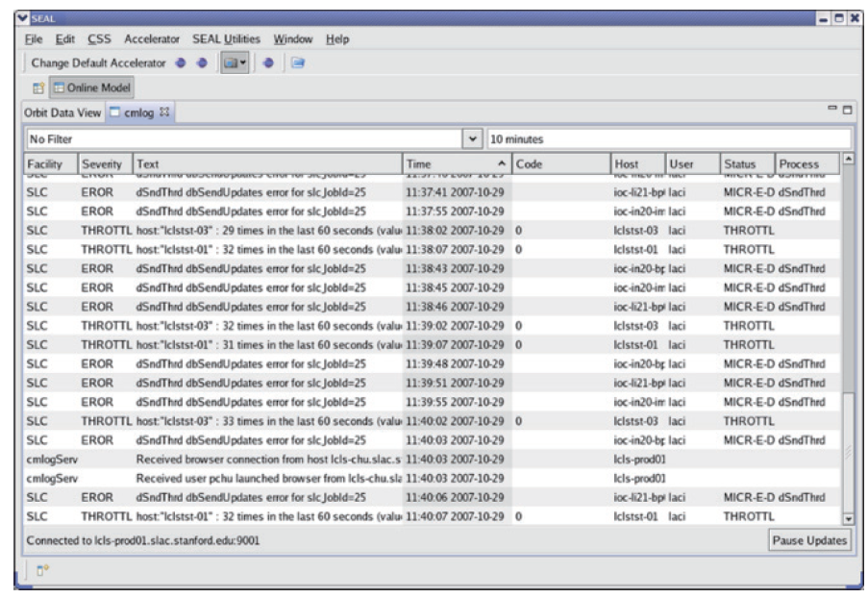This screenshot has height=598, width=868.
Task: Close the cmlog tab with its X icon
Action: tap(164, 112)
